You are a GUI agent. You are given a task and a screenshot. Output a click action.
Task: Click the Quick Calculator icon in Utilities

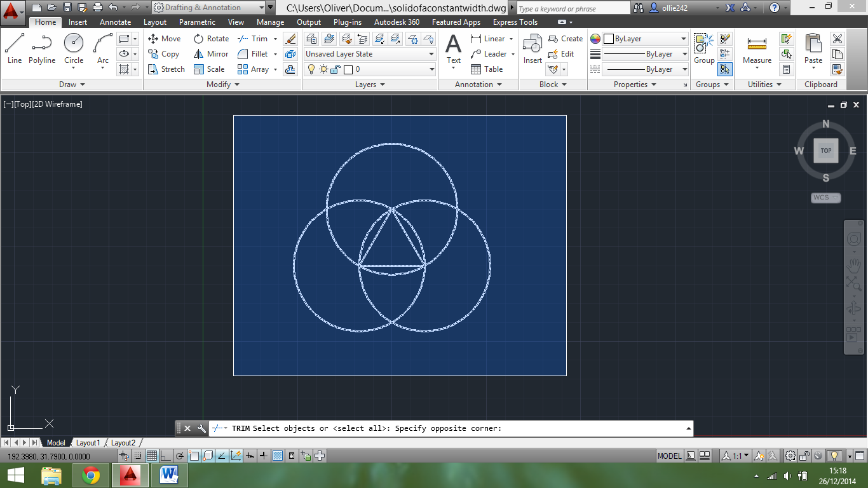[x=787, y=69]
